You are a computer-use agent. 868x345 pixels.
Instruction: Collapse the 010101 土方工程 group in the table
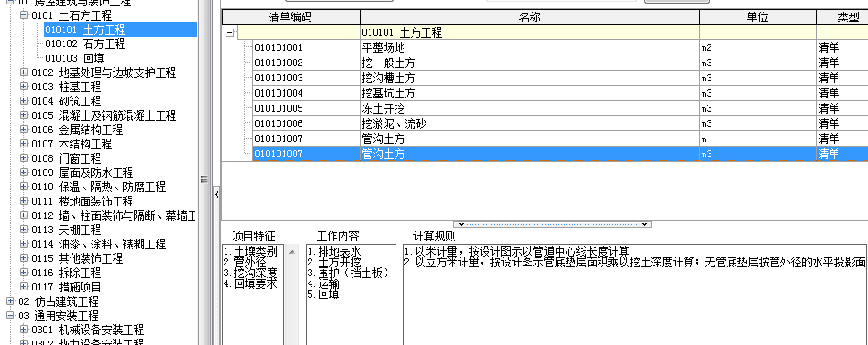pyautogui.click(x=229, y=32)
